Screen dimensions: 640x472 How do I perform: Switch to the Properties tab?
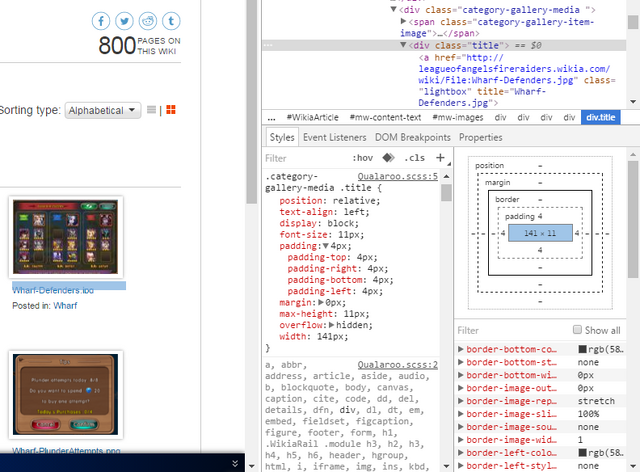pyautogui.click(x=480, y=137)
